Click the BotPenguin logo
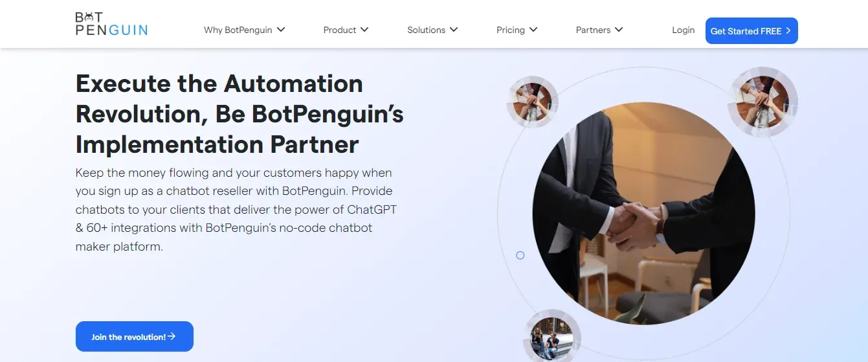The image size is (868, 362). (x=111, y=23)
